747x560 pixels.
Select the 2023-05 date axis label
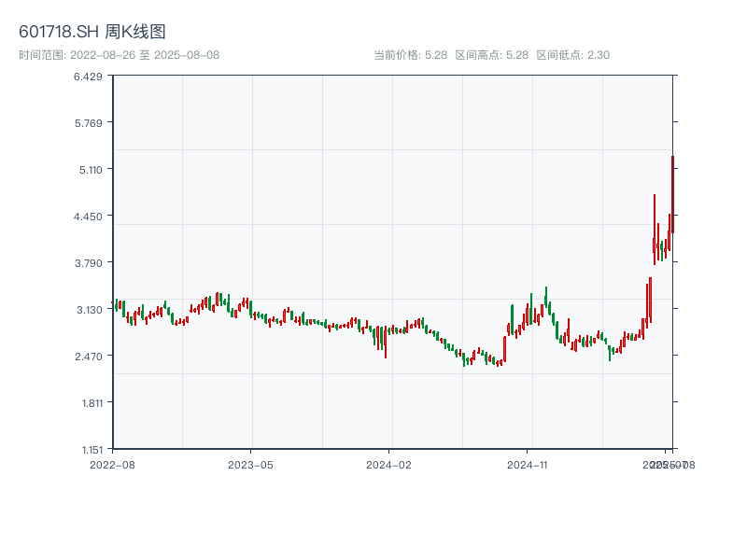[251, 464]
